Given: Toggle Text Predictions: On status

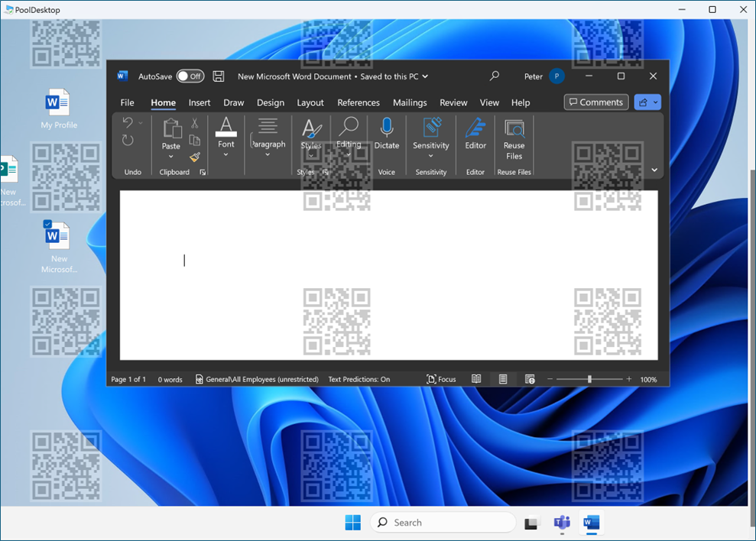Looking at the screenshot, I should (x=359, y=380).
